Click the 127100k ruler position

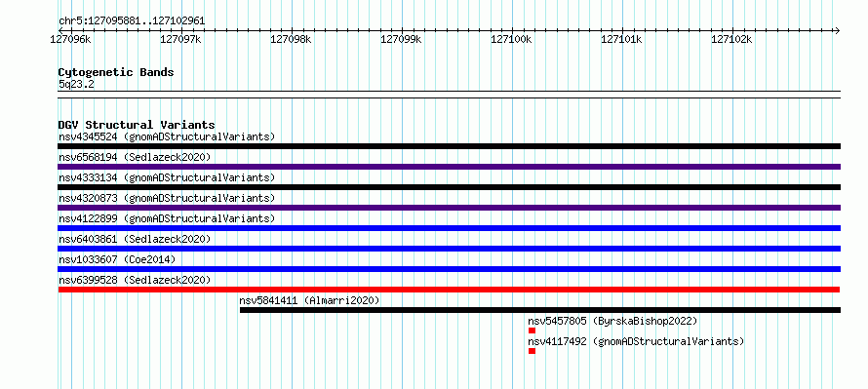click(511, 39)
